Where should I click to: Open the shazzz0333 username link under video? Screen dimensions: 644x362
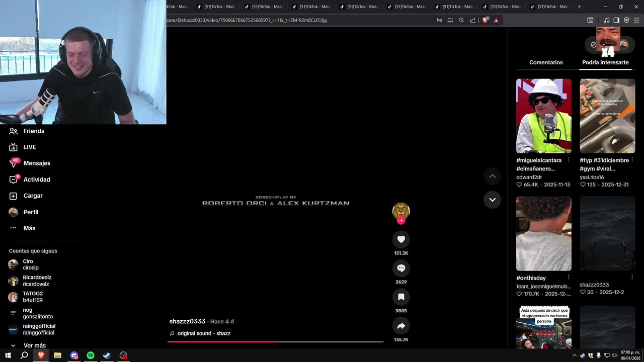click(187, 321)
